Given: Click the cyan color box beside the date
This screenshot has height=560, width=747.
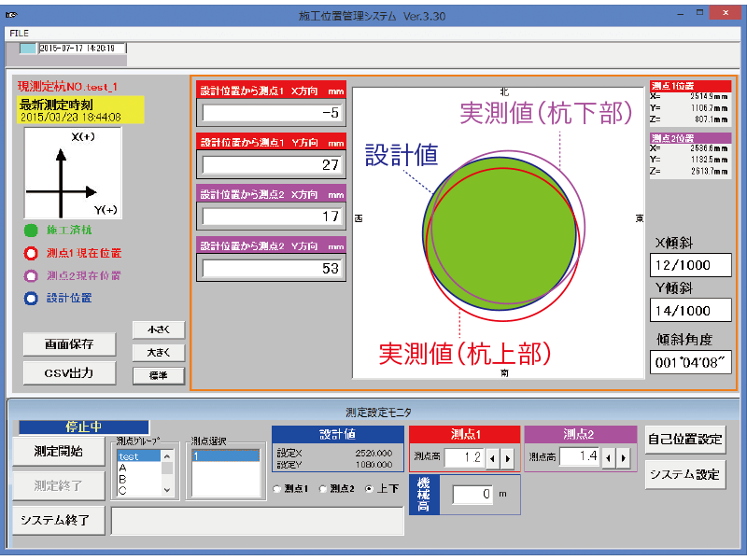Looking at the screenshot, I should [x=28, y=49].
